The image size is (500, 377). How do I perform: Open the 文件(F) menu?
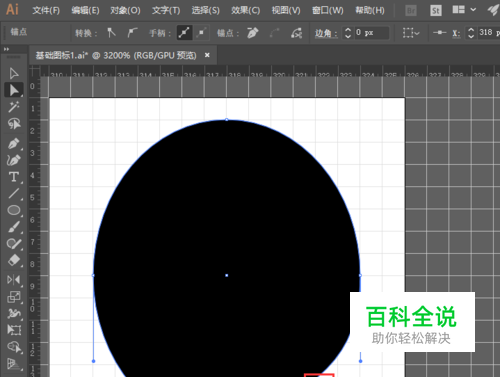pos(46,10)
